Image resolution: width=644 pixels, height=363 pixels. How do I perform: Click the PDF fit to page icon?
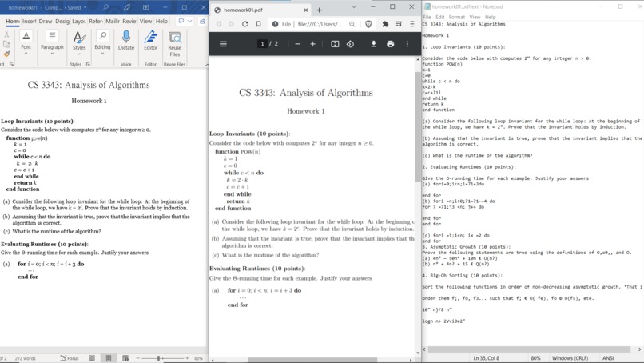coord(335,44)
